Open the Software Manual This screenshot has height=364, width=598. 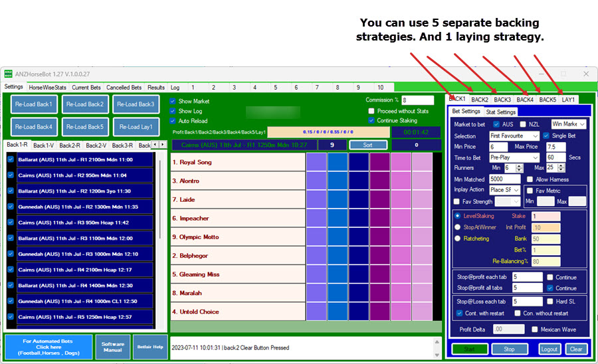113,347
